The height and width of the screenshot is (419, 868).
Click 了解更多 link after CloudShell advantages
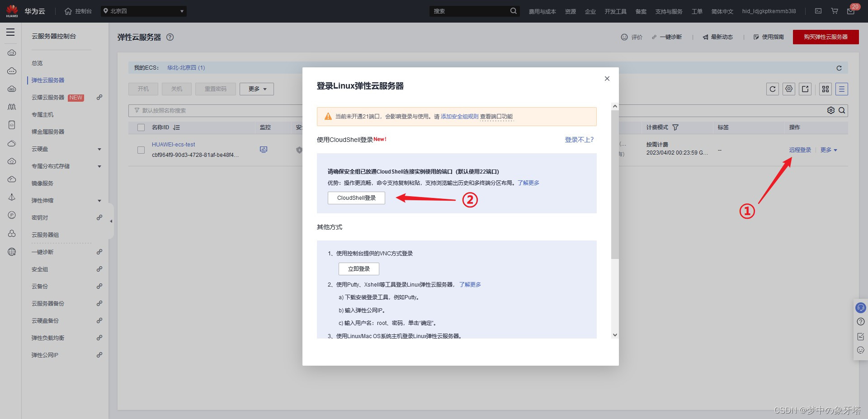coord(528,183)
